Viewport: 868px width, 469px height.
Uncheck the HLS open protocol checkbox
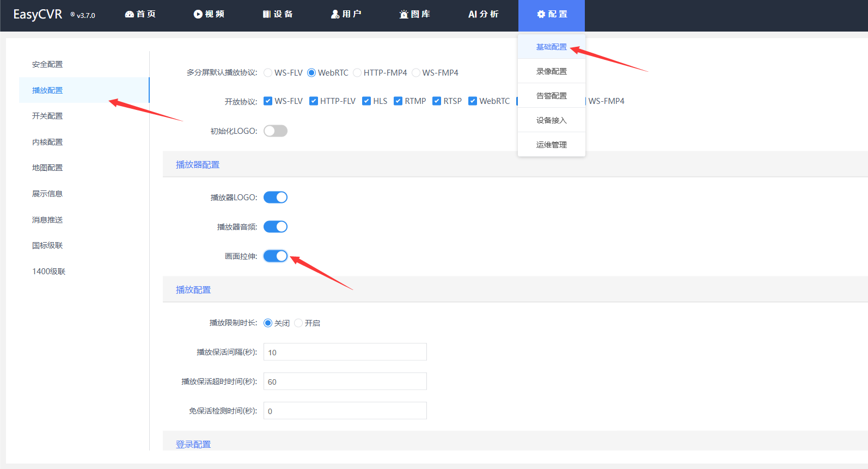coord(366,101)
